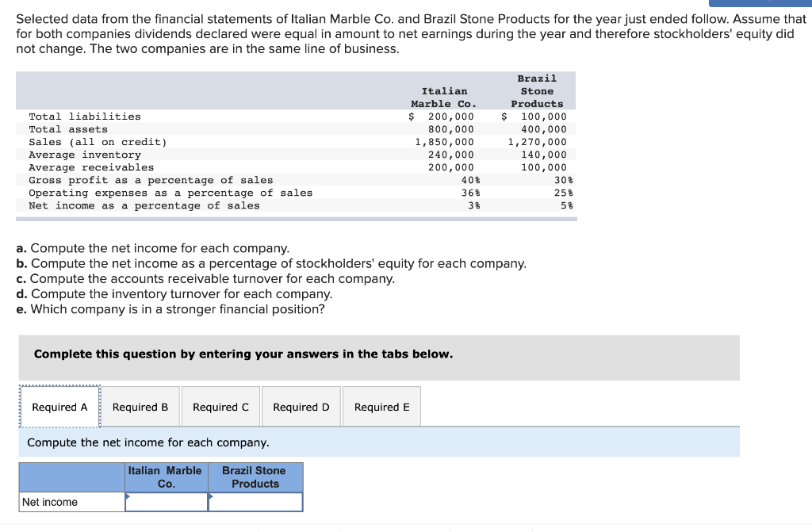Open the Required A tab
Viewport: 812px width, 532px height.
click(x=59, y=407)
